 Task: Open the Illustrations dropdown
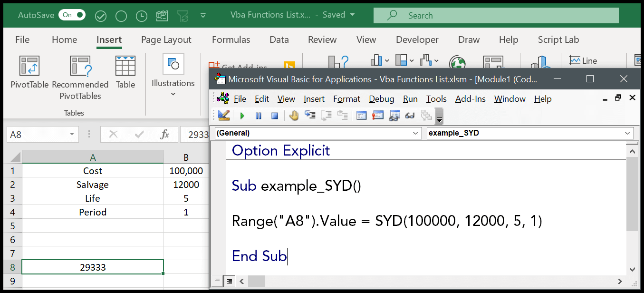[x=173, y=76]
